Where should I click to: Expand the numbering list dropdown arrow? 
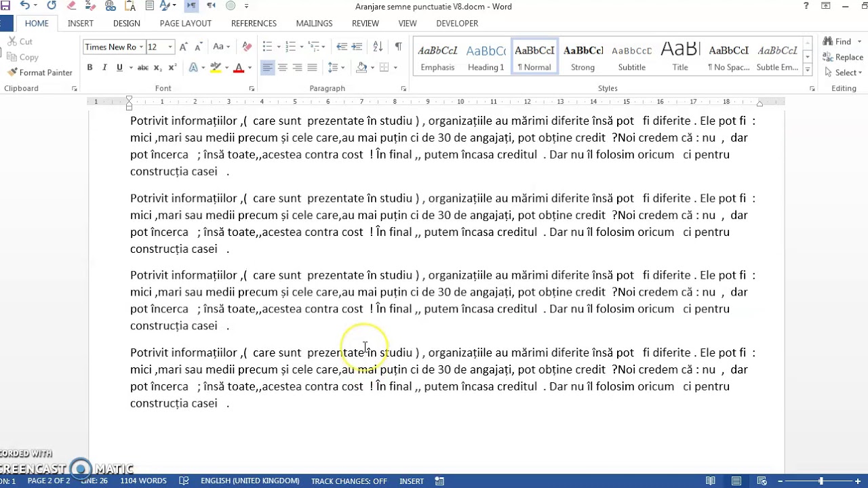tap(302, 47)
